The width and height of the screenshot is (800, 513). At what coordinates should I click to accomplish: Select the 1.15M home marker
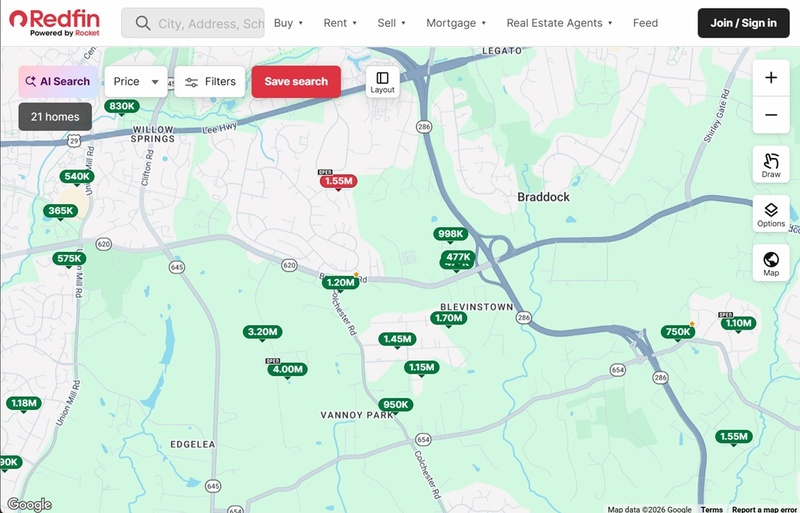pos(421,368)
